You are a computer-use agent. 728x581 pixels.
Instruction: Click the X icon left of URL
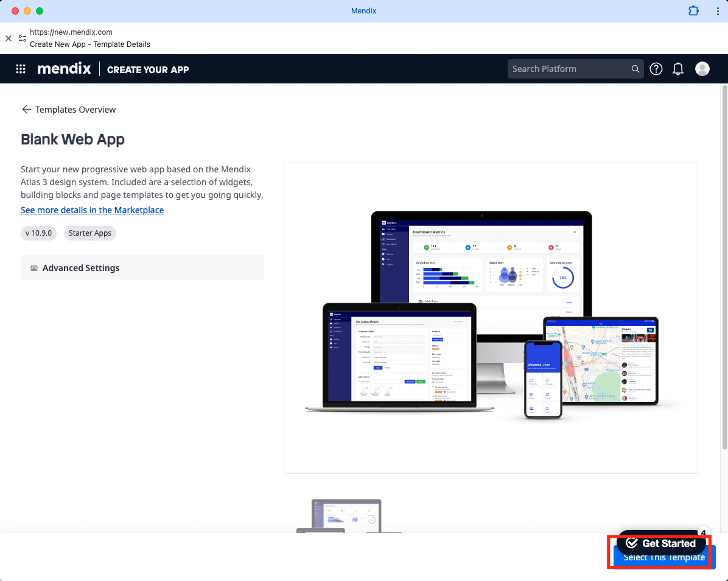pos(9,38)
